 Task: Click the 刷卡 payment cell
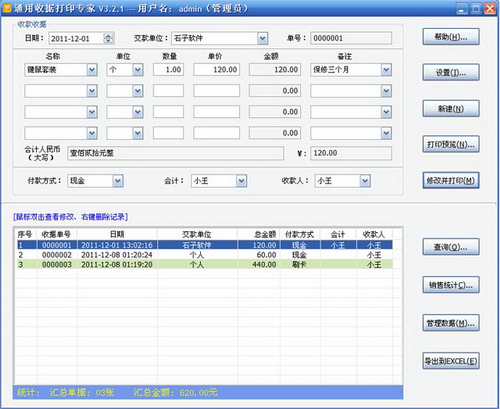[299, 265]
